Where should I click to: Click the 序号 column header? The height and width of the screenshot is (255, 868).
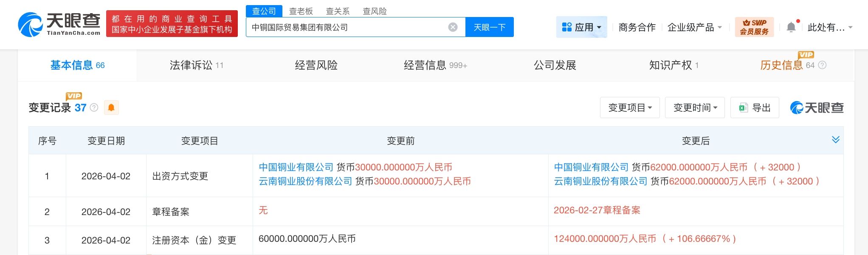click(x=47, y=141)
